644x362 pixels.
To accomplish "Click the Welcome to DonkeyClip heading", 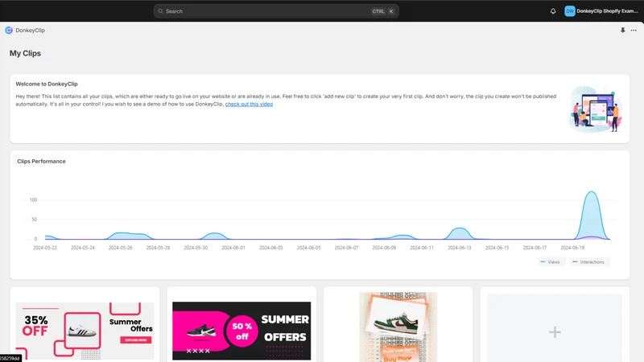I will pos(47,84).
